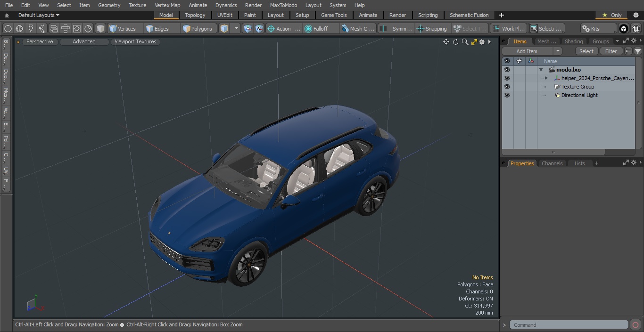
Task: Open the Default Layouts dropdown
Action: (x=39, y=15)
